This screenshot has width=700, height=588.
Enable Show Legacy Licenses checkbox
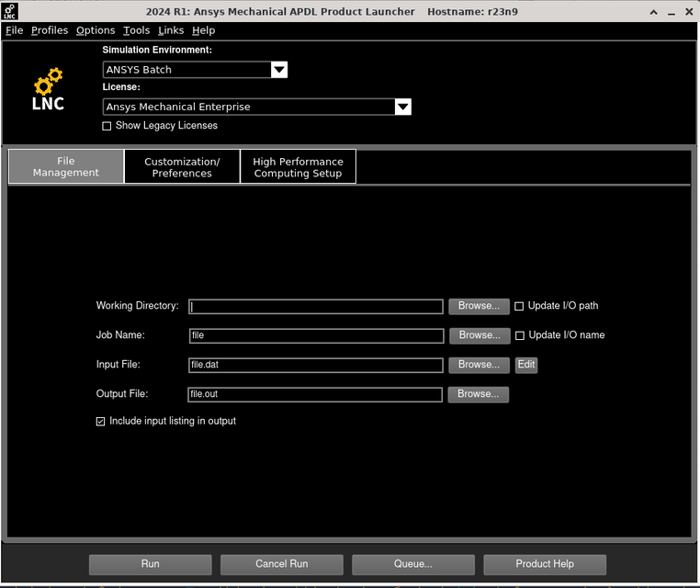pyautogui.click(x=107, y=126)
